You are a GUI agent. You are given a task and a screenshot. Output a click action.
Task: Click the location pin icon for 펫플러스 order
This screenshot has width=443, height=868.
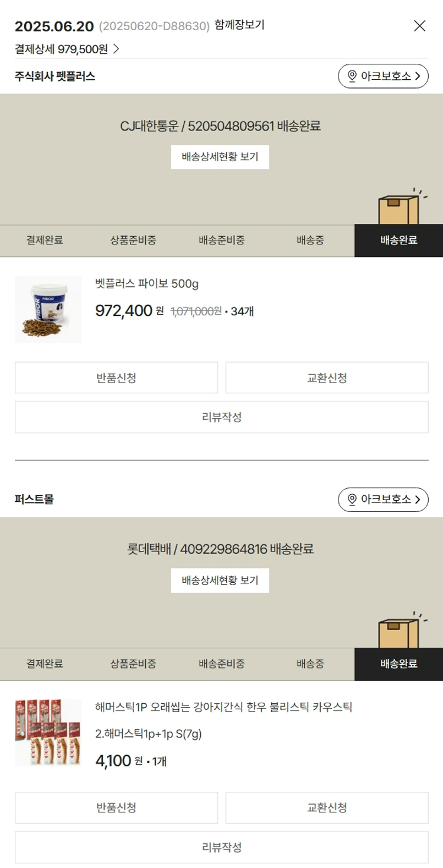pos(352,76)
